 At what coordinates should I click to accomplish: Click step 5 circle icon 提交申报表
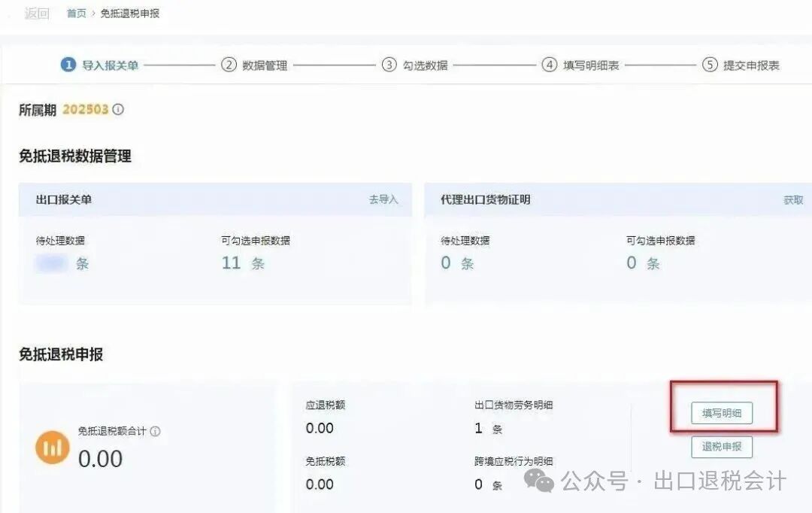tap(710, 65)
